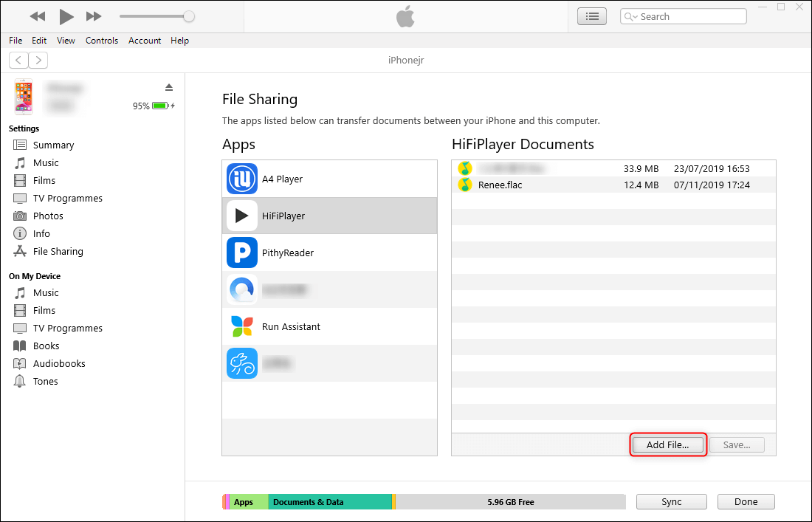Click the Documents & Data storage segment
812x522 pixels.
(330, 502)
